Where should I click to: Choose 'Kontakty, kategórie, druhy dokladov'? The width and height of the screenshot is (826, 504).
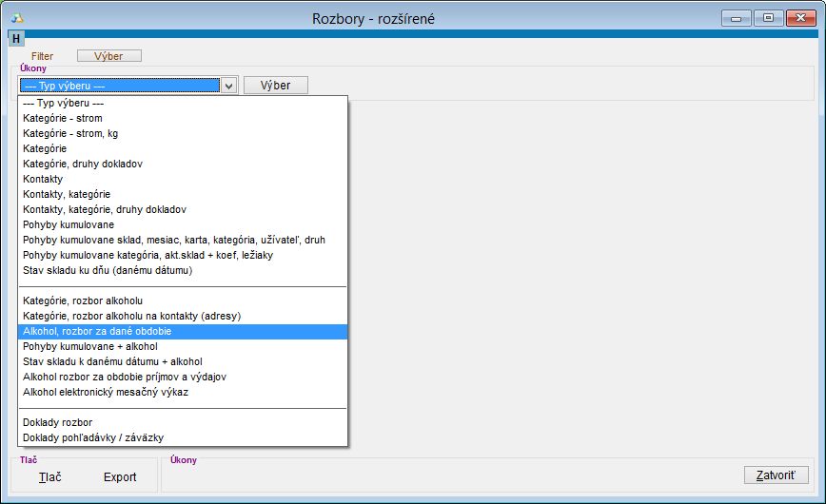pos(105,209)
